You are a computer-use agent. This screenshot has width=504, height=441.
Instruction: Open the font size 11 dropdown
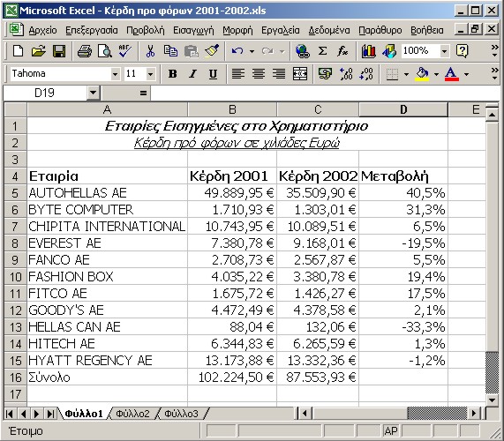click(x=150, y=74)
